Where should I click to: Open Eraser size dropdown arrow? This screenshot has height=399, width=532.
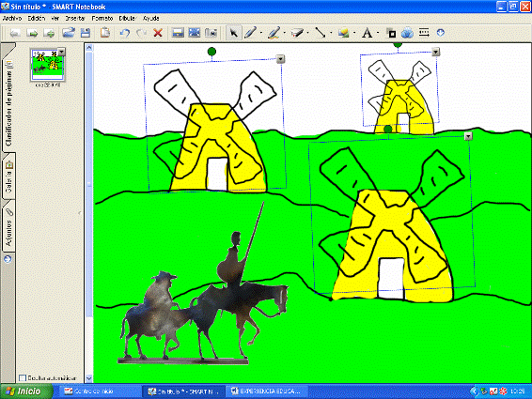coord(307,33)
